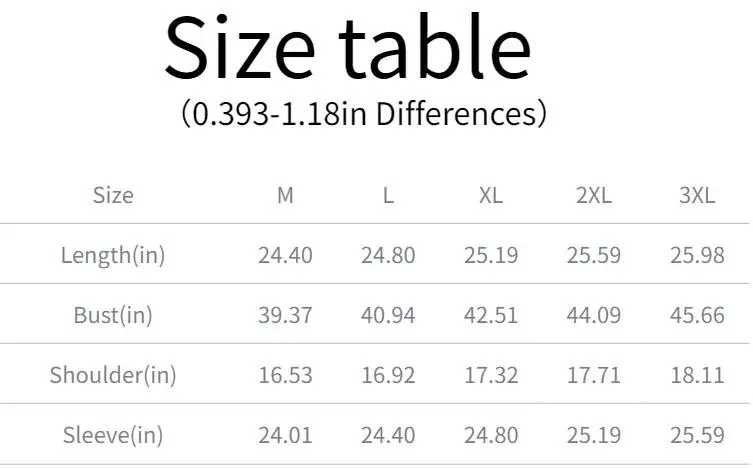Click the 39.37 bust value for M
753x468 pixels.
285,315
